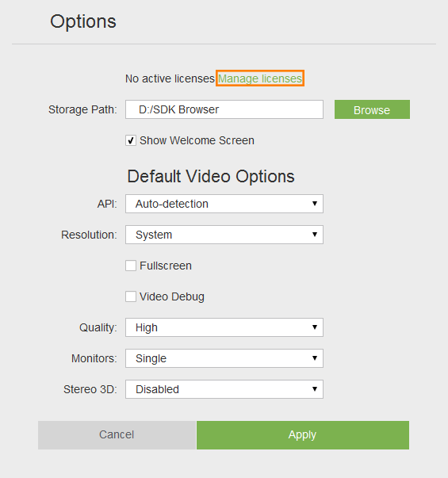Click the Video Debug label text

172,296
